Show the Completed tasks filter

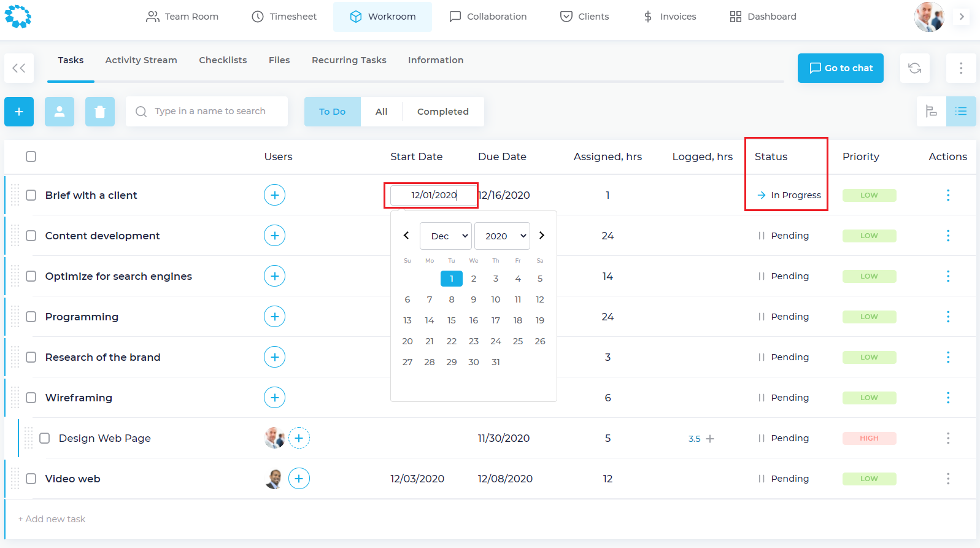pos(442,112)
